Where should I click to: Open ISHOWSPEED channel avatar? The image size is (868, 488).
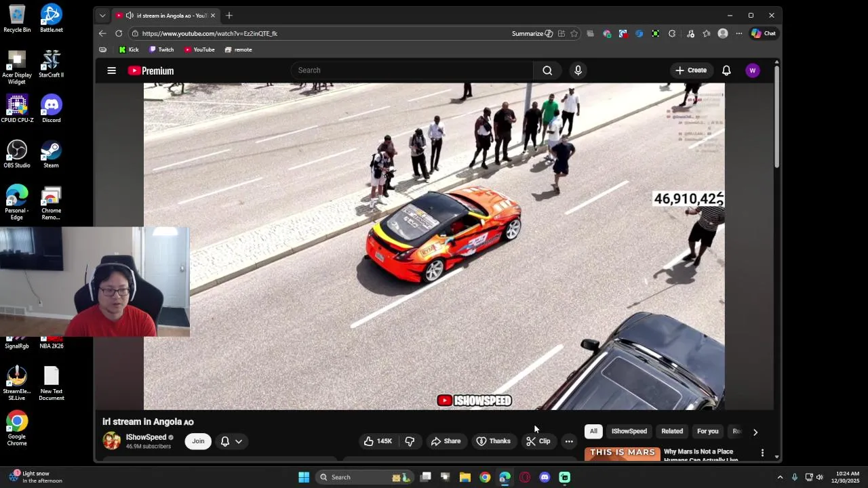pyautogui.click(x=112, y=441)
